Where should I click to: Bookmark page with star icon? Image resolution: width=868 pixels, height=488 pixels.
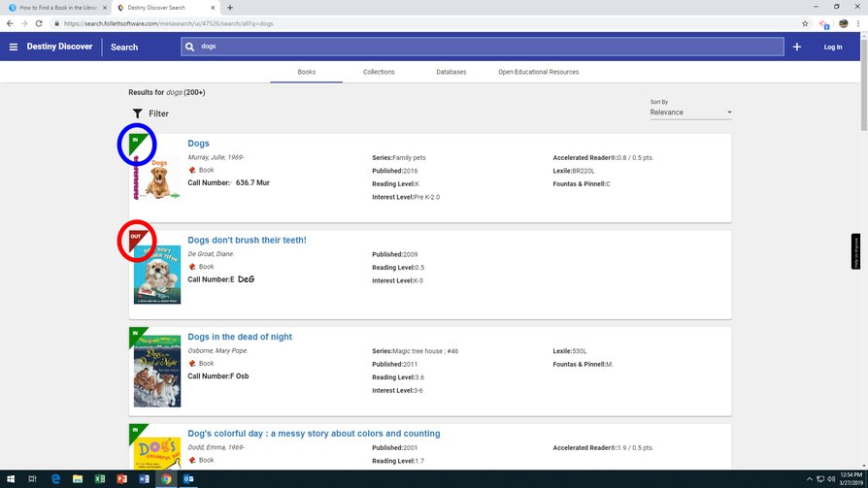[805, 23]
